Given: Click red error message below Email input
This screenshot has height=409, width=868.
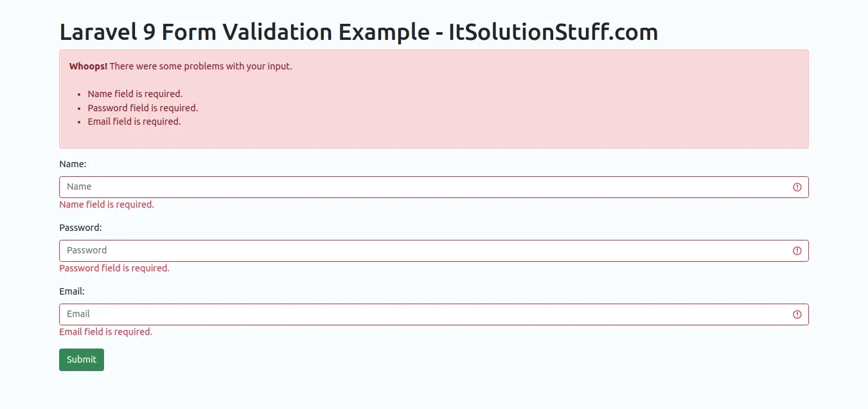Looking at the screenshot, I should [x=106, y=332].
